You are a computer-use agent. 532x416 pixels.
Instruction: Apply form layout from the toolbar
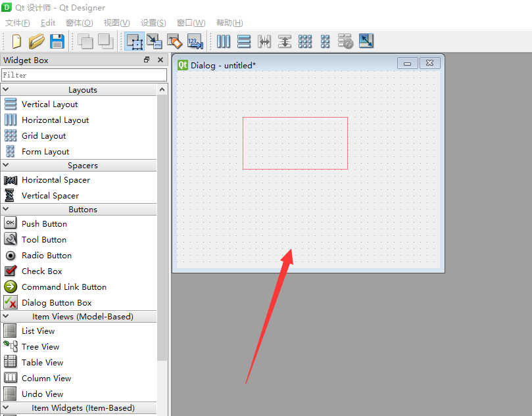pyautogui.click(x=325, y=41)
